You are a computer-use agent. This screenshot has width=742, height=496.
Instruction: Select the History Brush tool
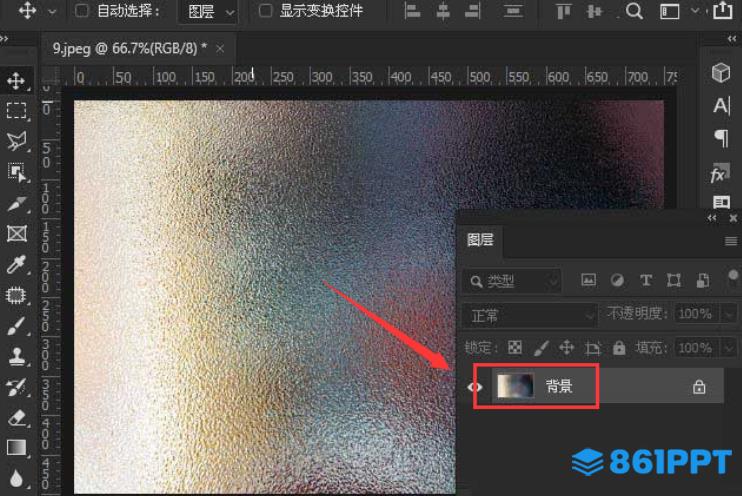point(16,388)
